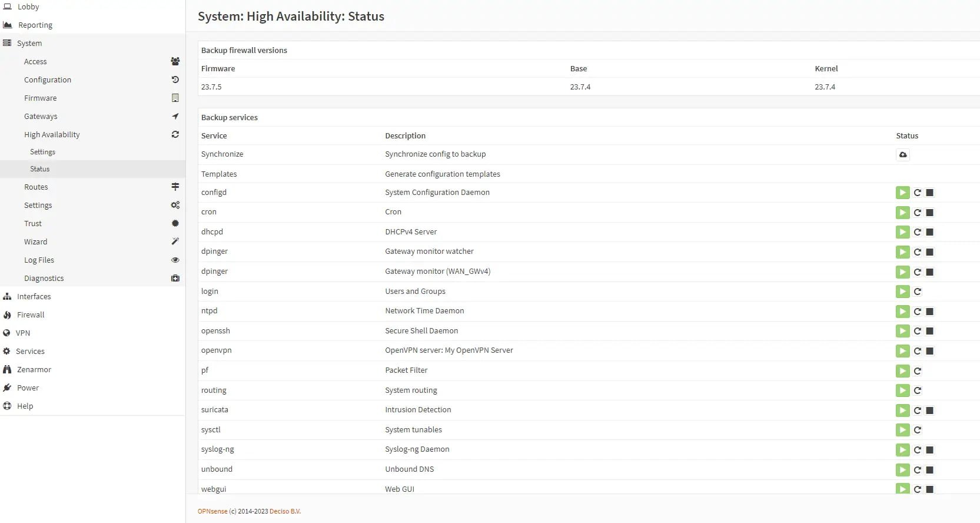Expand the Power menu section
The height and width of the screenshot is (523, 980).
click(92, 388)
